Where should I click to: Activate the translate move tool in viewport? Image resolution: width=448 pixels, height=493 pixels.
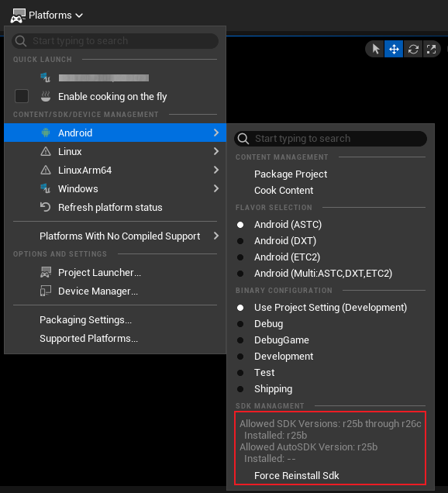coord(394,49)
